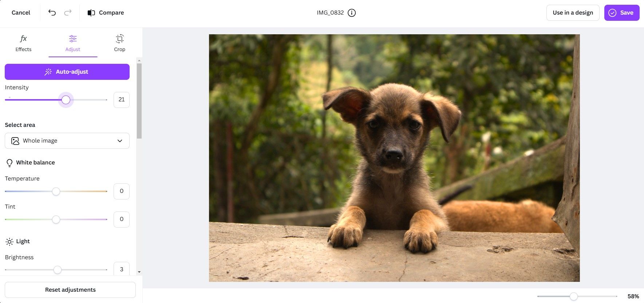The height and width of the screenshot is (303, 644).
Task: Click the Light sun icon
Action: 9,241
